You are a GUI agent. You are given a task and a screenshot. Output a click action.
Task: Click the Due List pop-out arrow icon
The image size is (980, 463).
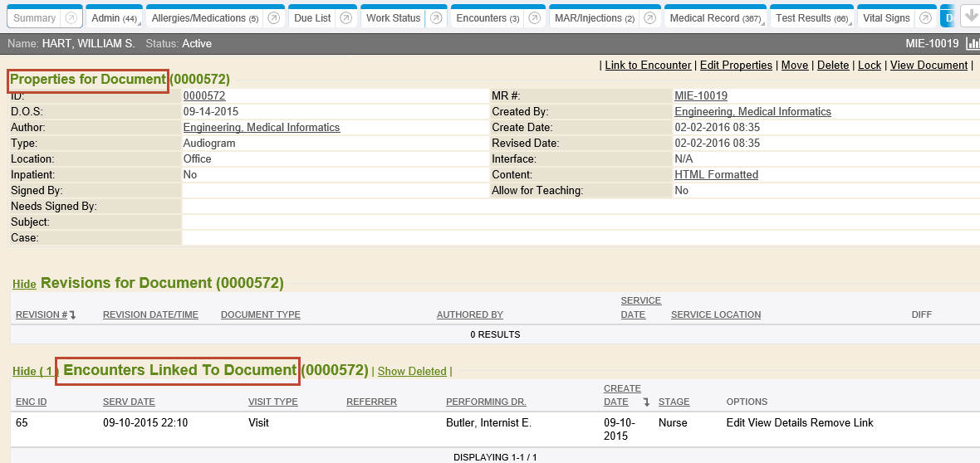coord(345,18)
